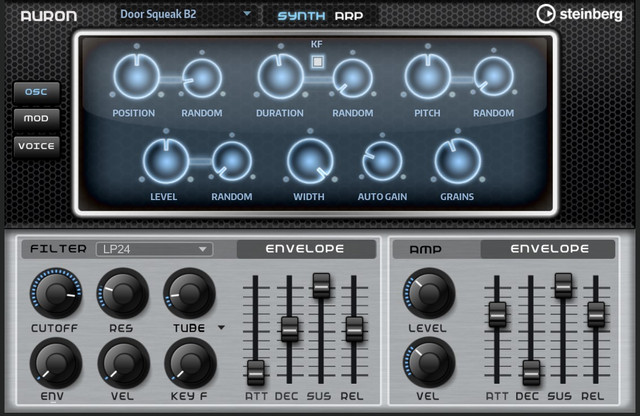Screen dimensions: 640x416
Task: Click the filter envelope REL fader
Action: coord(354,329)
